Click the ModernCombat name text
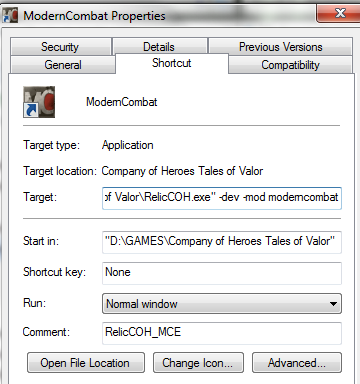360x384 pixels. (121, 102)
